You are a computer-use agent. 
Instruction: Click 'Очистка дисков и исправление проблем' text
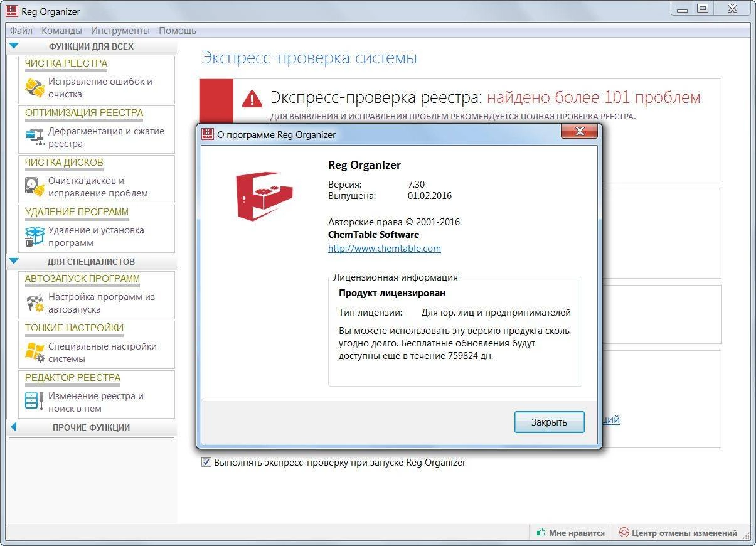point(98,187)
